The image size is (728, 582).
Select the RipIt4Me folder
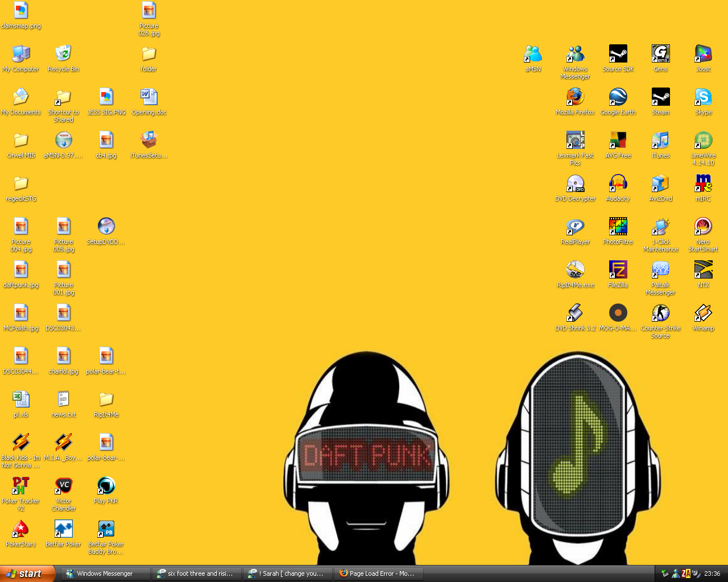[106, 400]
